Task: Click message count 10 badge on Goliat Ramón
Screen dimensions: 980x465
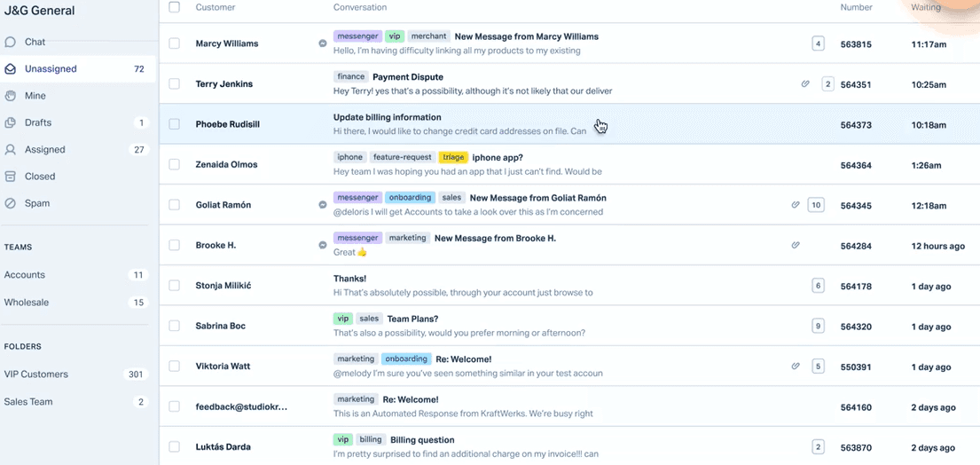Action: pyautogui.click(x=815, y=204)
